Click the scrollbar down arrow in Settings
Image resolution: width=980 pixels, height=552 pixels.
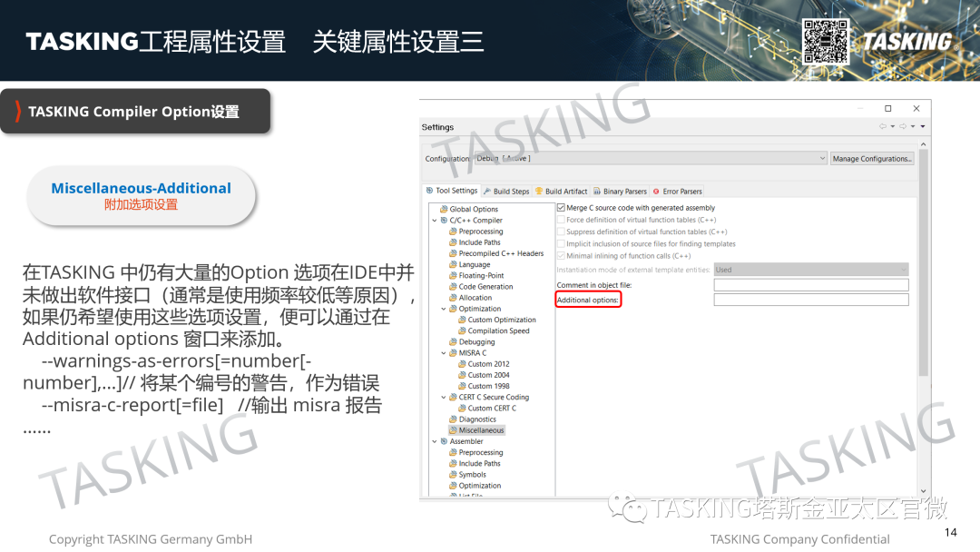pos(923,491)
